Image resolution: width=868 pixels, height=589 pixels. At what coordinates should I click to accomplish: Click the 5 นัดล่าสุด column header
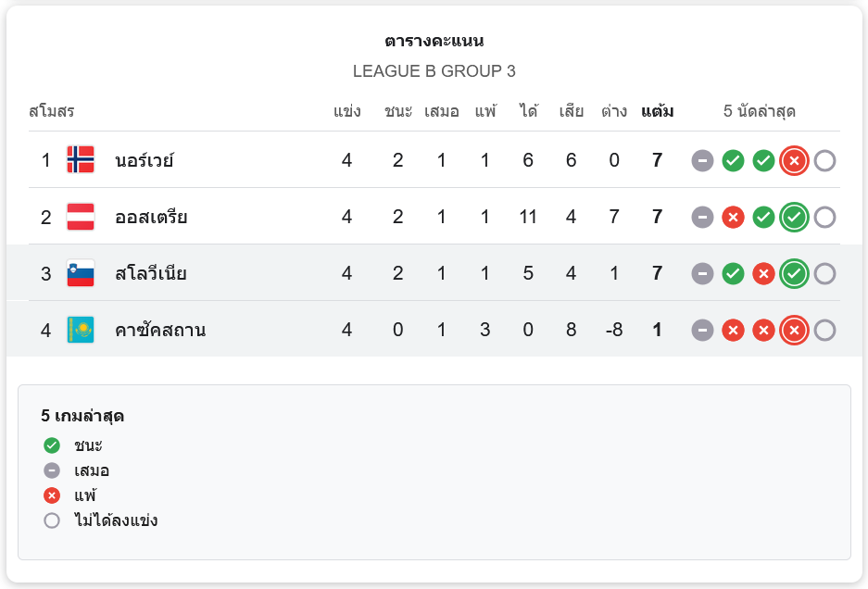pyautogui.click(x=760, y=112)
